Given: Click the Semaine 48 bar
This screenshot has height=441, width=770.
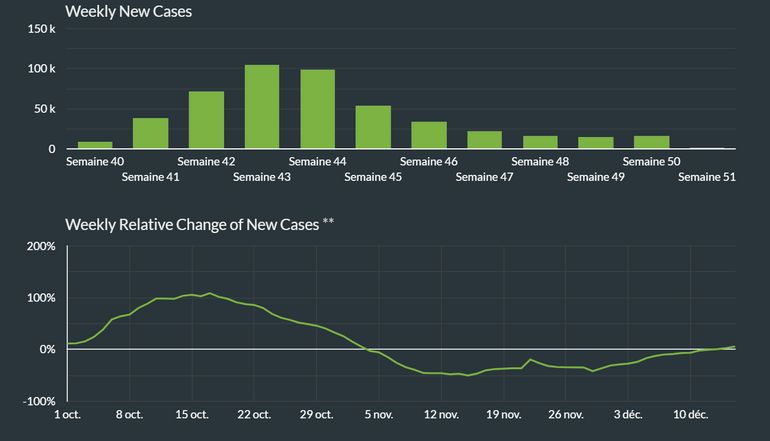Looking at the screenshot, I should 540,142.
